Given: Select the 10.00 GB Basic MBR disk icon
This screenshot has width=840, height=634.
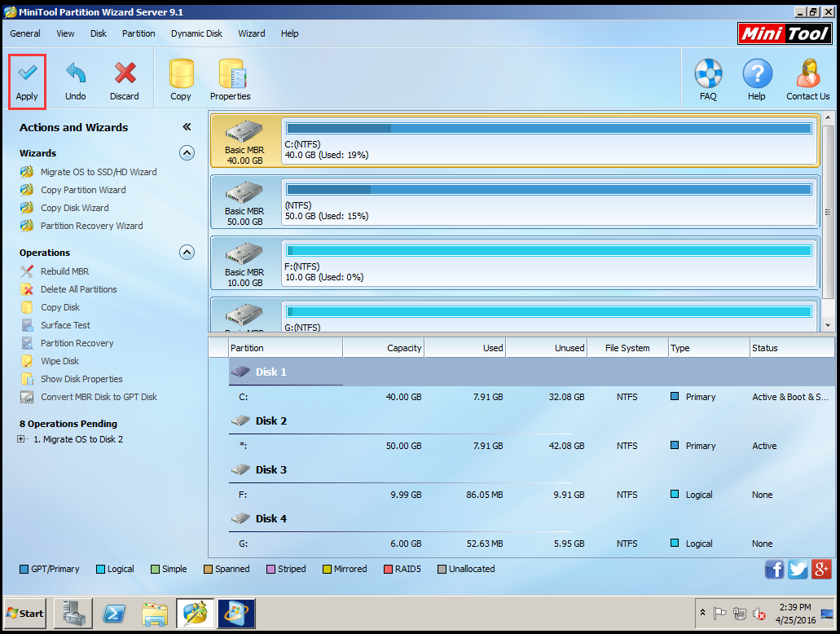Looking at the screenshot, I should (244, 253).
